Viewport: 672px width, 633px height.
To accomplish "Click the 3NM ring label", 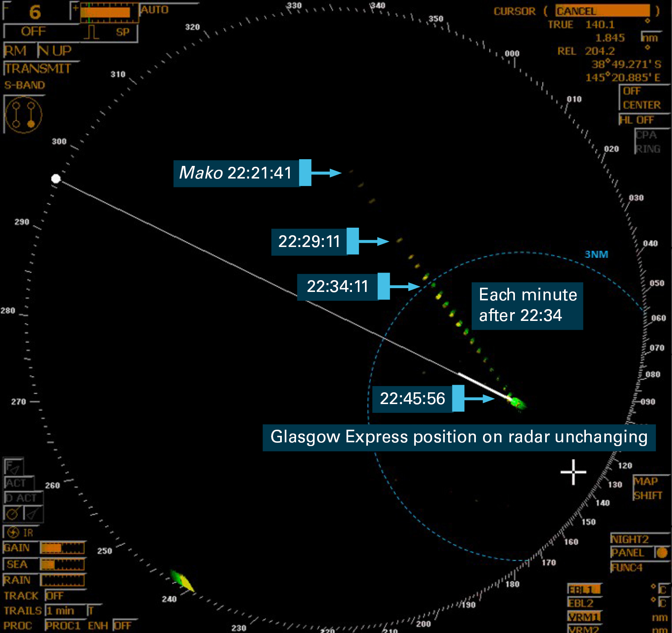I will [x=596, y=255].
